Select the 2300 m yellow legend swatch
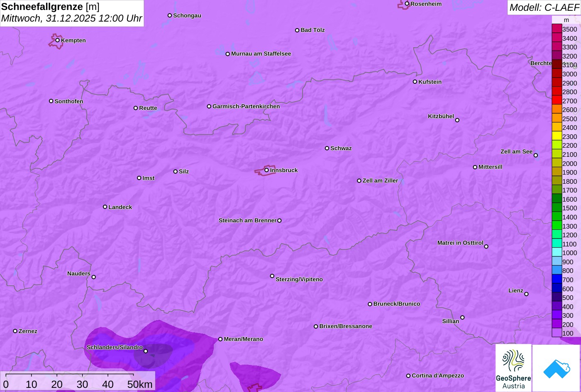 click(557, 136)
